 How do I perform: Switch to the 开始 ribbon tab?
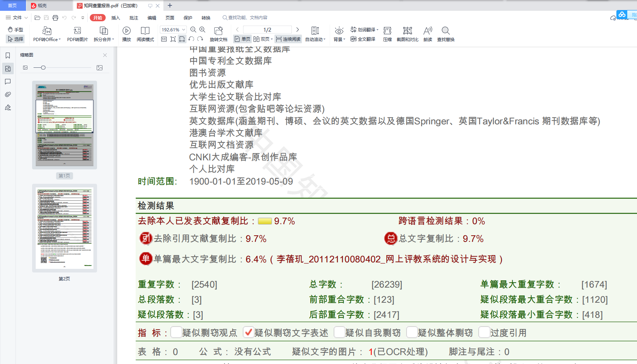pos(98,18)
